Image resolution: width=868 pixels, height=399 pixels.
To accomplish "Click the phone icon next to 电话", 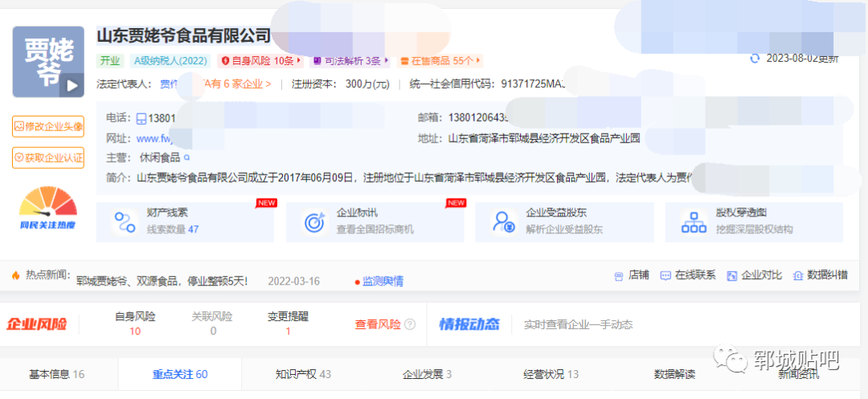I will [141, 118].
